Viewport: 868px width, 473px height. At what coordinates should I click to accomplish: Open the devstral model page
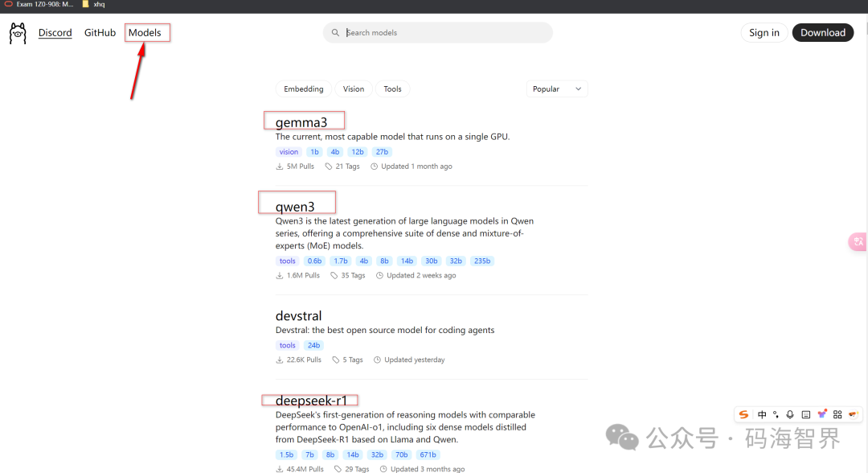click(x=298, y=315)
